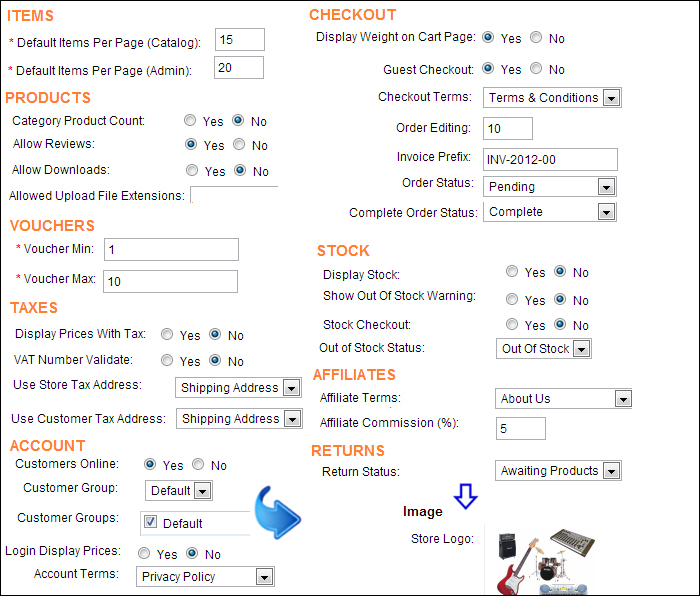
Task: Enable Display Stock with Yes
Action: (x=512, y=272)
